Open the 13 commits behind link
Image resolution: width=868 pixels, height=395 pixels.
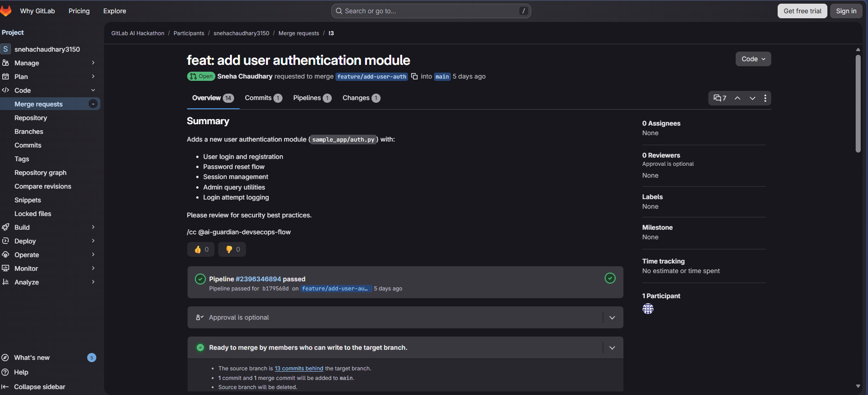pyautogui.click(x=299, y=369)
